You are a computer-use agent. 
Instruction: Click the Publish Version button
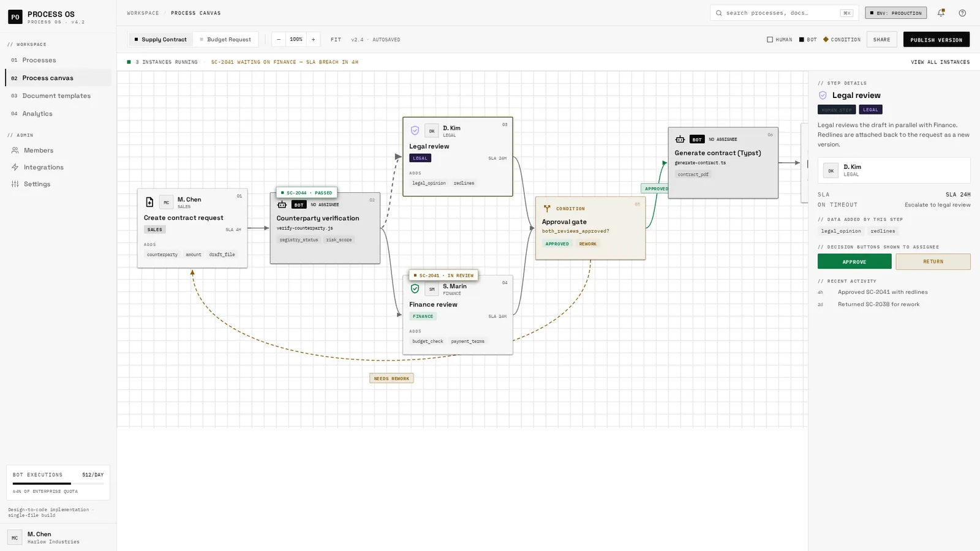click(x=936, y=40)
